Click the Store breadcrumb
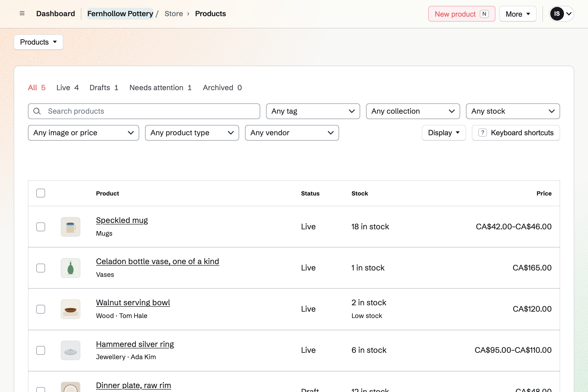Image resolution: width=588 pixels, height=392 pixels. coord(174,13)
